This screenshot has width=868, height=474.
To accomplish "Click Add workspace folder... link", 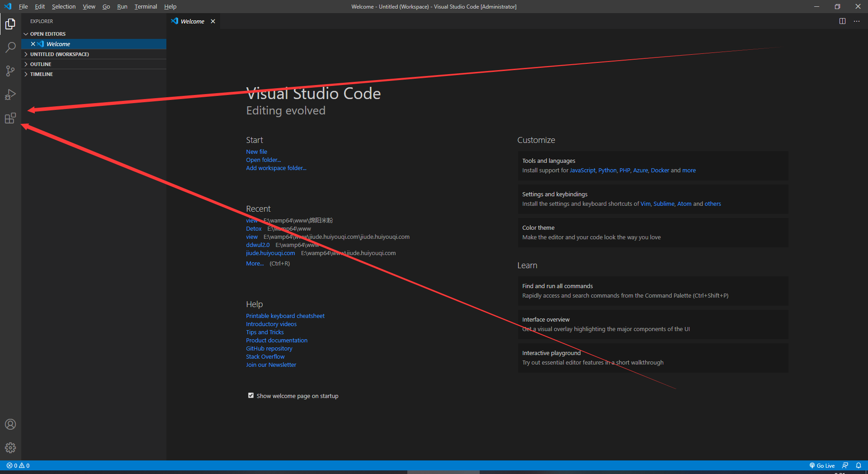I will point(276,168).
